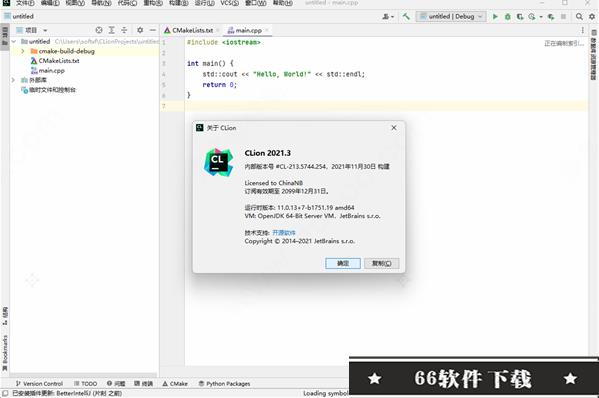Open the File menu
Viewport: 599px width, 398px height.
point(25,3)
